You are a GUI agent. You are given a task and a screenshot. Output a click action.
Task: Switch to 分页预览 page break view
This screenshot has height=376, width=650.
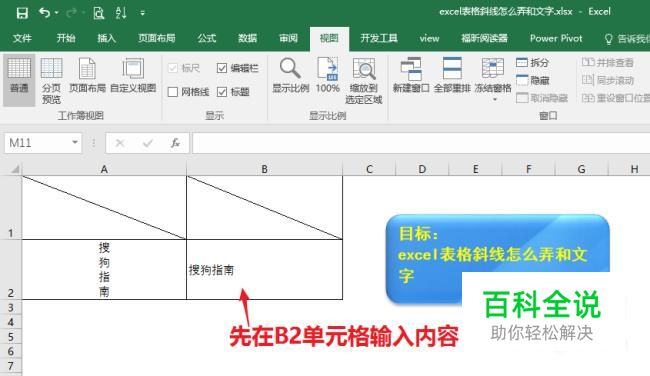pyautogui.click(x=51, y=80)
